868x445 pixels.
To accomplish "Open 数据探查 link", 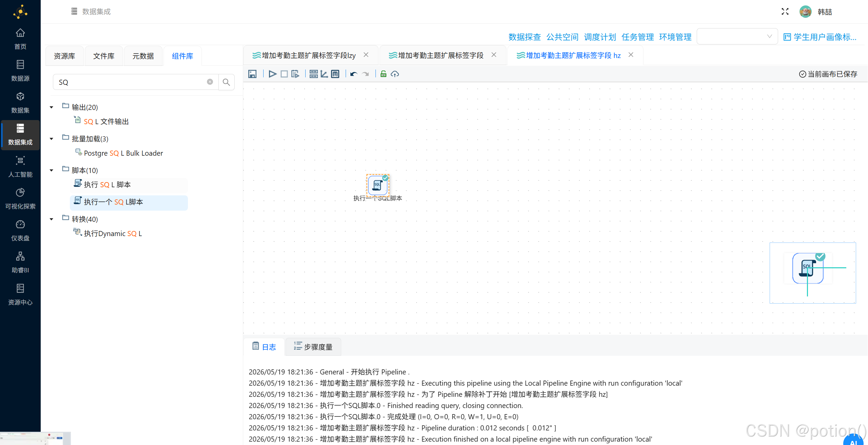I will tap(524, 37).
